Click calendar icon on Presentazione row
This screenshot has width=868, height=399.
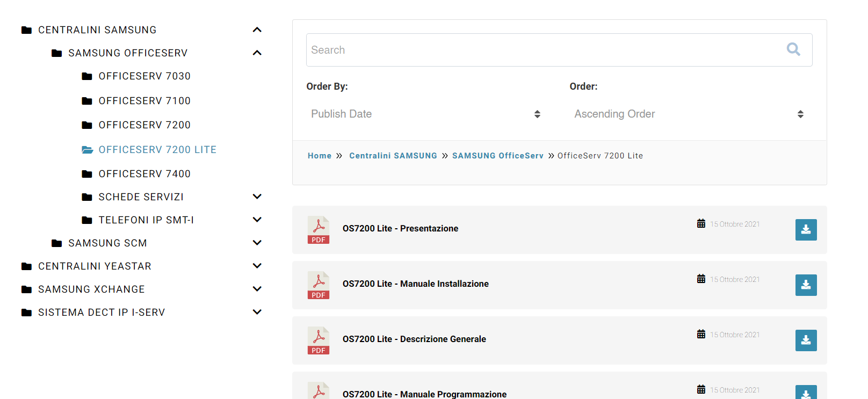[x=701, y=223]
